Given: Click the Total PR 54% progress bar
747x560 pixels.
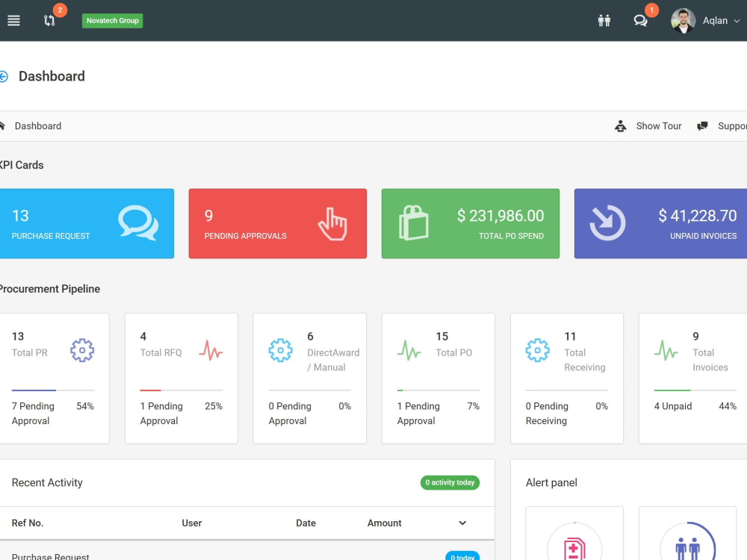Looking at the screenshot, I should pos(53,390).
